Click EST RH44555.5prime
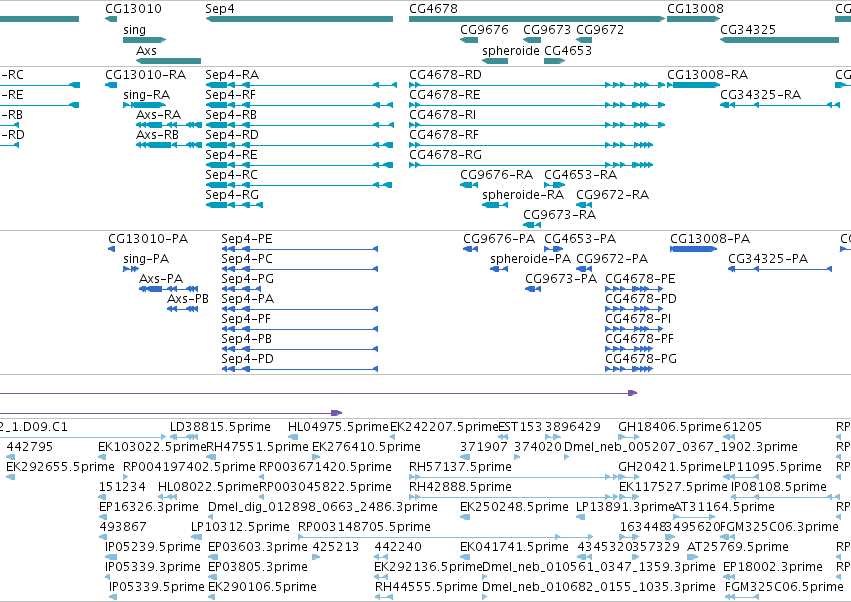The image size is (851, 602). 426,587
